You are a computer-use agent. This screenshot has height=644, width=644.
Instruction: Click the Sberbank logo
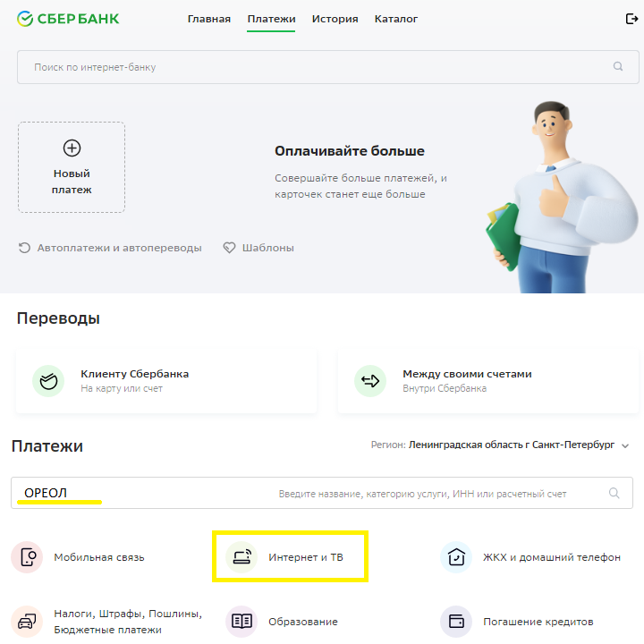pyautogui.click(x=68, y=19)
